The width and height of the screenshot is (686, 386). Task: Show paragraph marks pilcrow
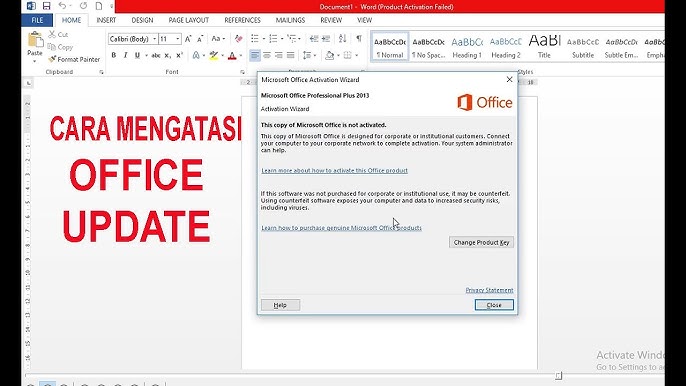click(359, 39)
